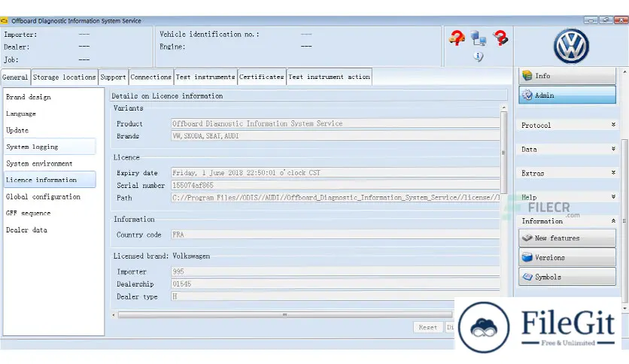The width and height of the screenshot is (629, 364).
Task: Click horizontal scrollbar left arrow
Action: tap(114, 315)
